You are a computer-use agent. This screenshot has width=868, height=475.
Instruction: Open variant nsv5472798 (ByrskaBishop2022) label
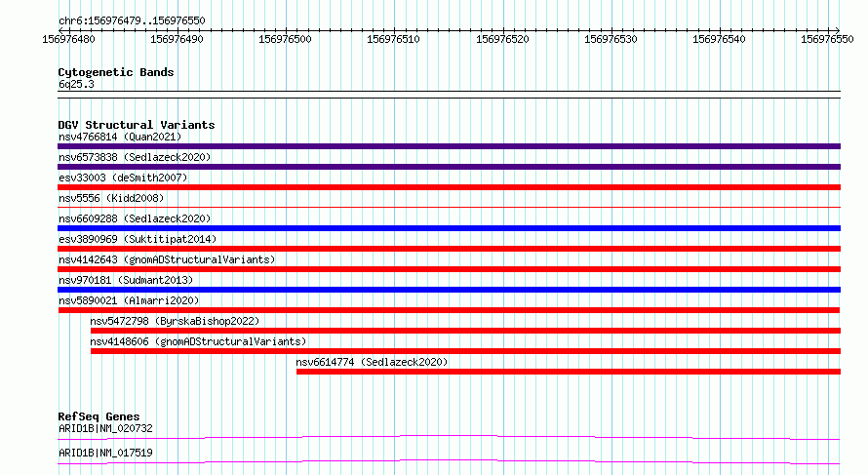175,321
